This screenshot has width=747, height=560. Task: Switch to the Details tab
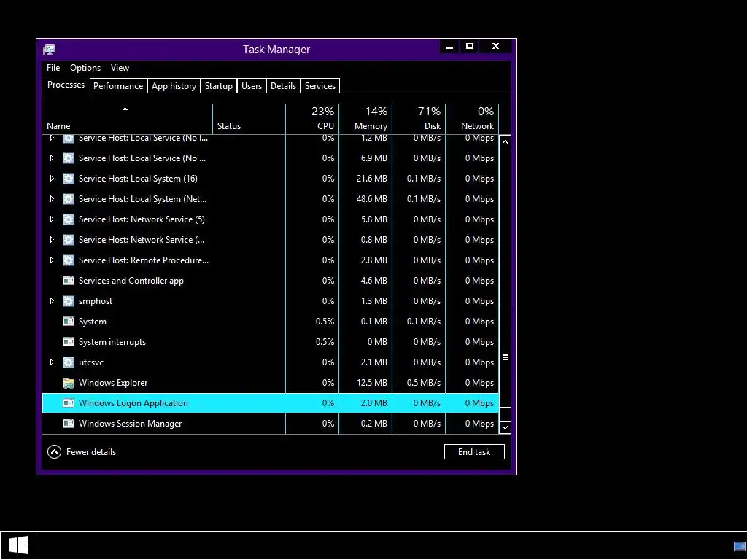click(x=284, y=86)
